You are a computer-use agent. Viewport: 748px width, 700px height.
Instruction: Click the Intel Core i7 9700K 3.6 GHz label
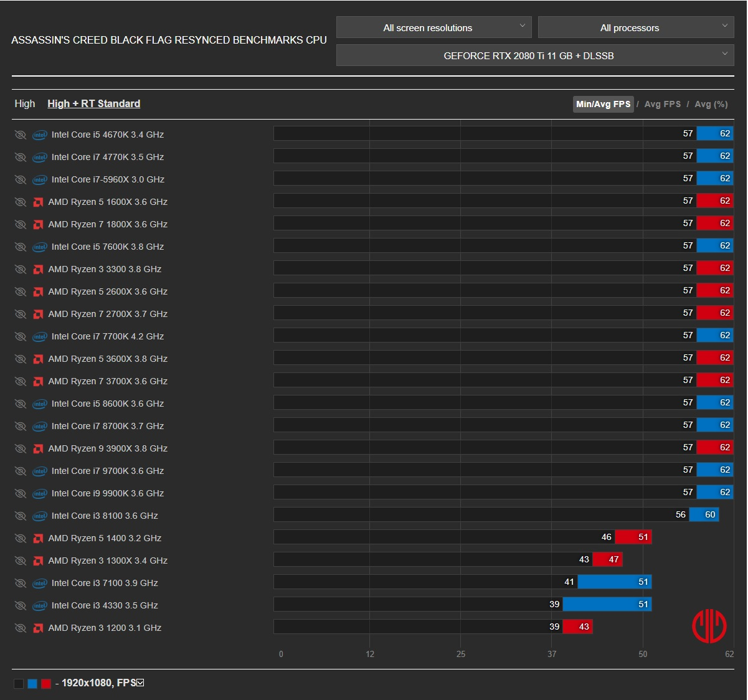click(108, 471)
